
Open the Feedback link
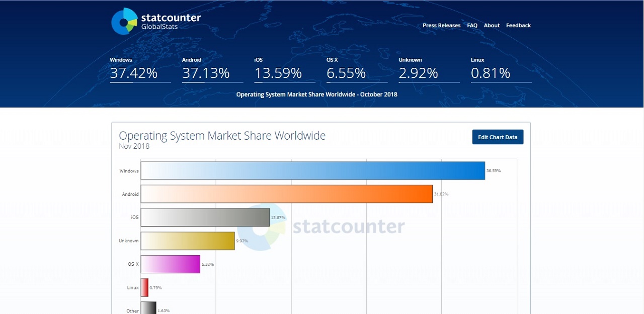[x=518, y=26]
